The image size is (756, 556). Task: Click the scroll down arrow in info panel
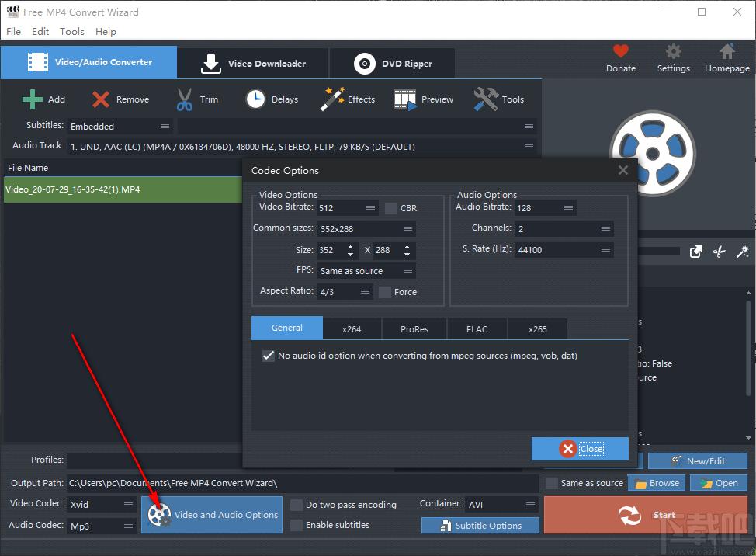pyautogui.click(x=748, y=438)
